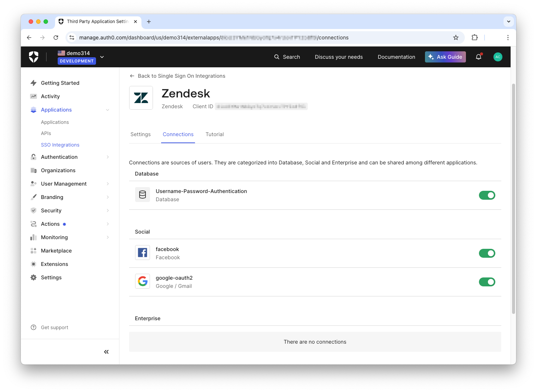Click the blurred Client ID value
The height and width of the screenshot is (392, 537).
(x=261, y=106)
